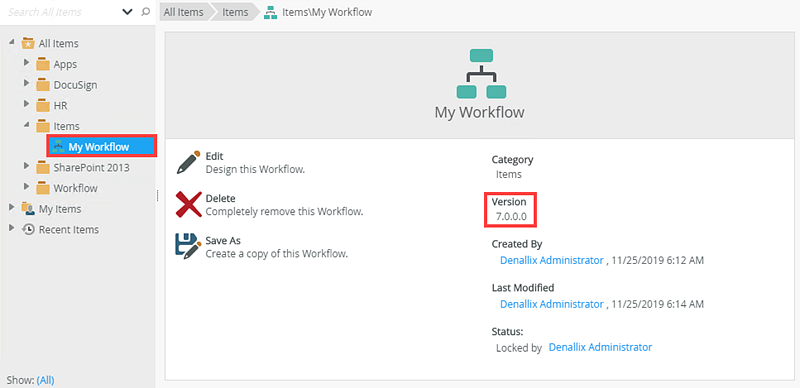Image resolution: width=800 pixels, height=388 pixels.
Task: Select the HR folder icon
Action: click(x=43, y=106)
